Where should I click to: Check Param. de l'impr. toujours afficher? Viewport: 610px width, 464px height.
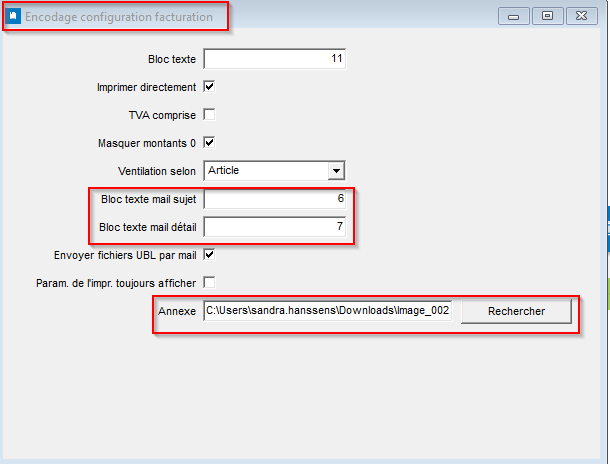(209, 283)
